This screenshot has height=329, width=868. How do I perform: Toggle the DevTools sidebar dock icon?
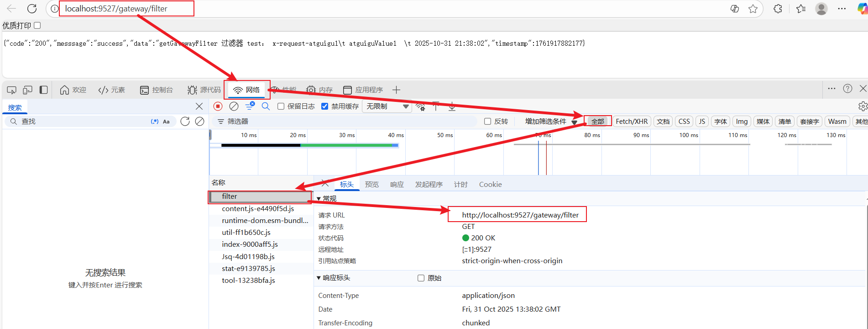[44, 90]
